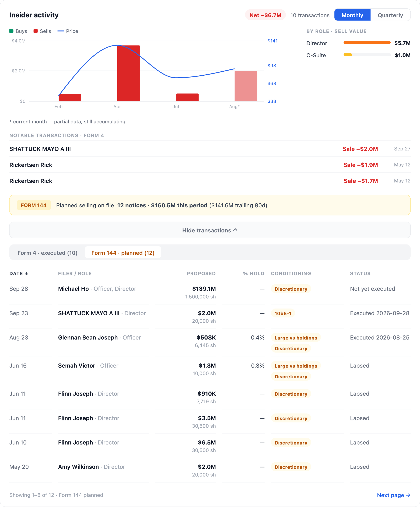Click the July sells bar
420x507 pixels.
(x=187, y=97)
